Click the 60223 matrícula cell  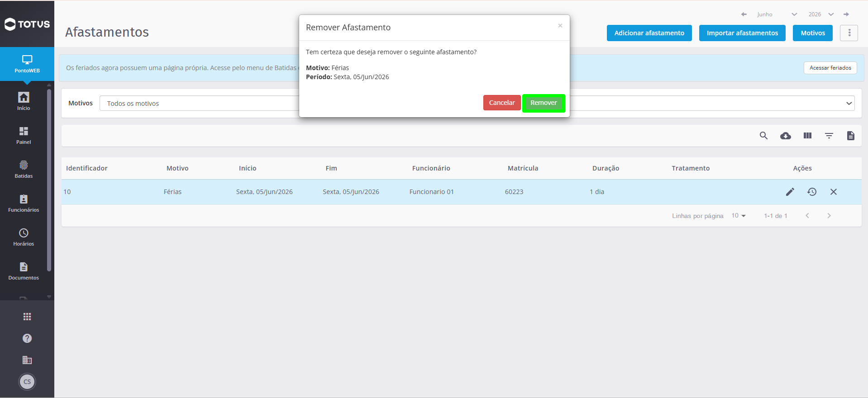pyautogui.click(x=514, y=192)
